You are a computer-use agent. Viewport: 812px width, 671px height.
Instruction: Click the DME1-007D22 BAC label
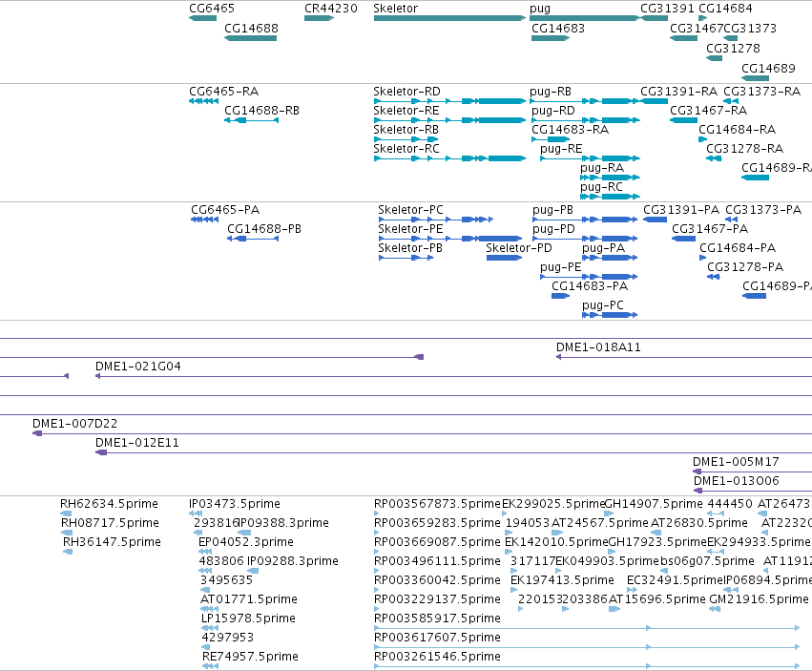[75, 424]
